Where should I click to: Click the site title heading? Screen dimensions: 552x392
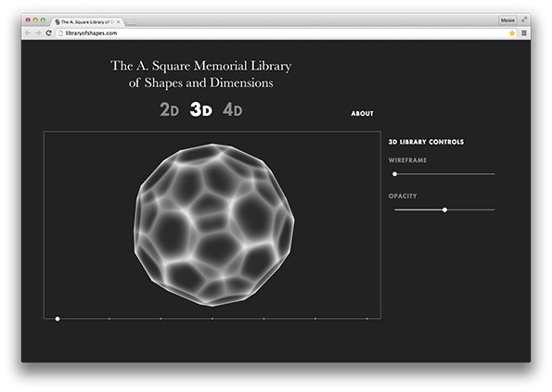click(201, 74)
